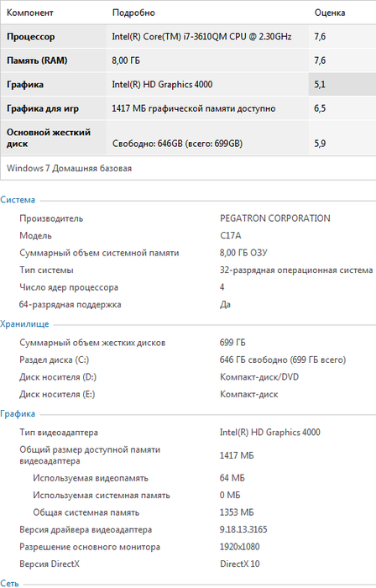
Task: Select the 1920x1080 monitor resolution value
Action: point(240,547)
